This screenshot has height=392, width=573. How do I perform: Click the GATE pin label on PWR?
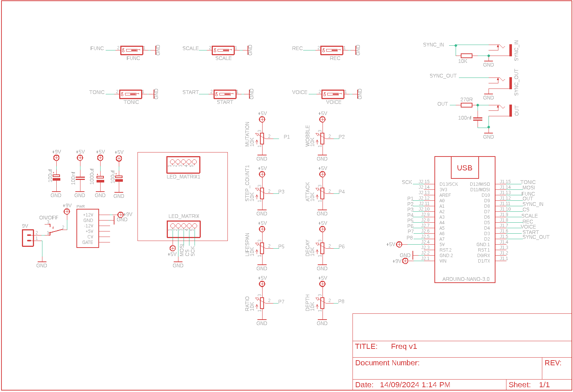pyautogui.click(x=88, y=242)
